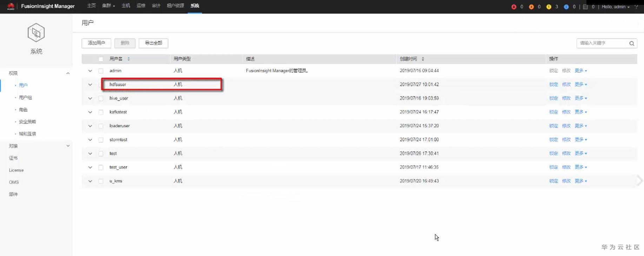Open the Hello, admin account dropdown
The width and height of the screenshot is (644, 256).
pyautogui.click(x=616, y=7)
